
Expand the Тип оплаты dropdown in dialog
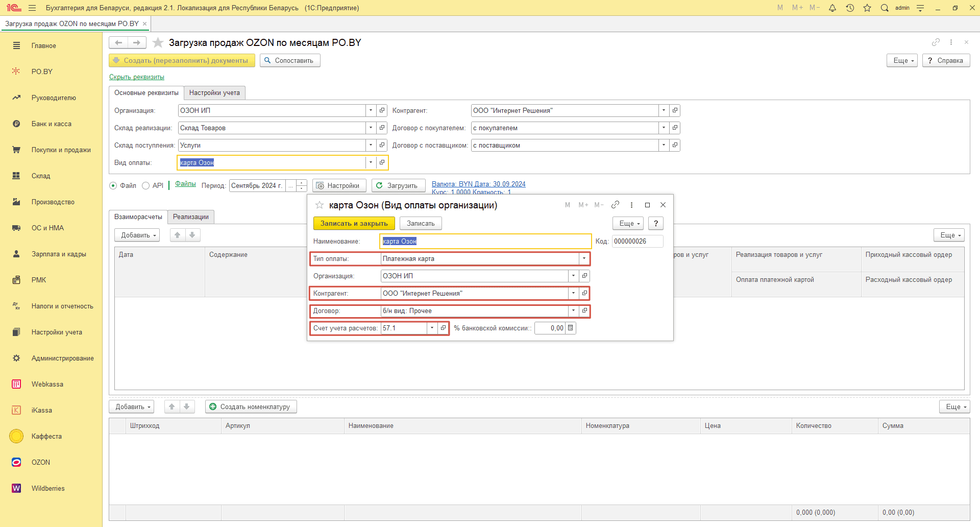pyautogui.click(x=584, y=258)
